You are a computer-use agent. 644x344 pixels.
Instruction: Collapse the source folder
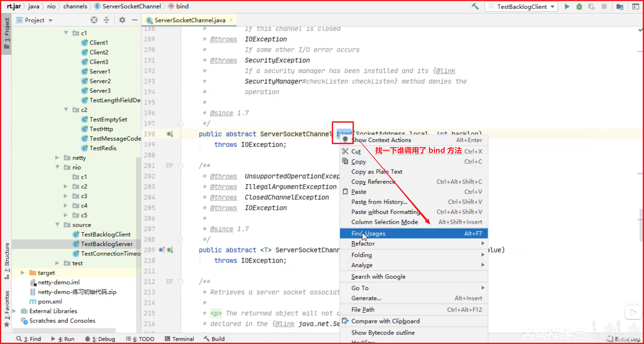tap(57, 225)
